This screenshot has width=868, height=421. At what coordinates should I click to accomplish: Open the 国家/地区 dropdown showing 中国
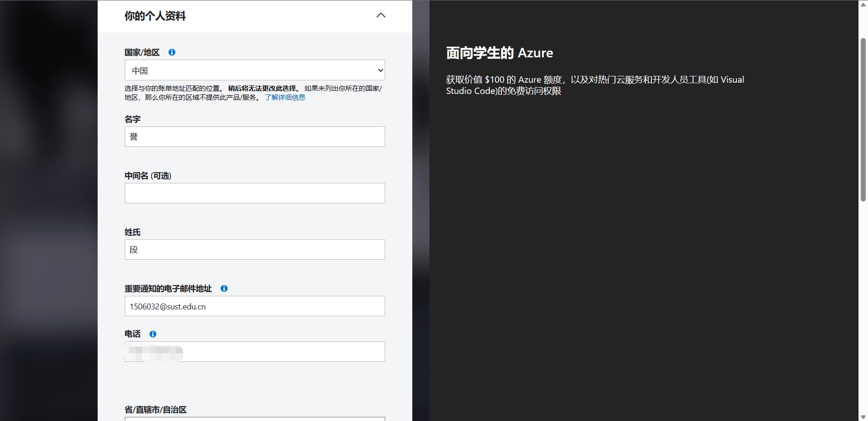point(255,70)
